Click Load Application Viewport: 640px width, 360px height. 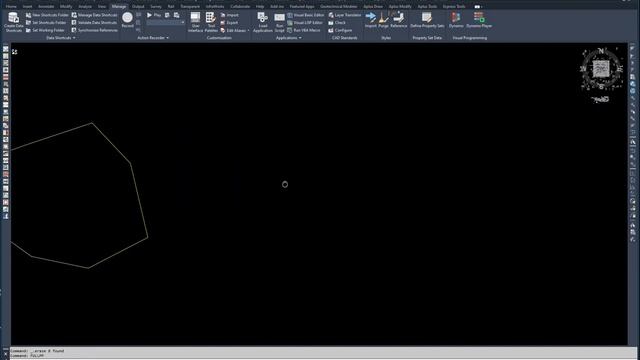click(x=262, y=22)
